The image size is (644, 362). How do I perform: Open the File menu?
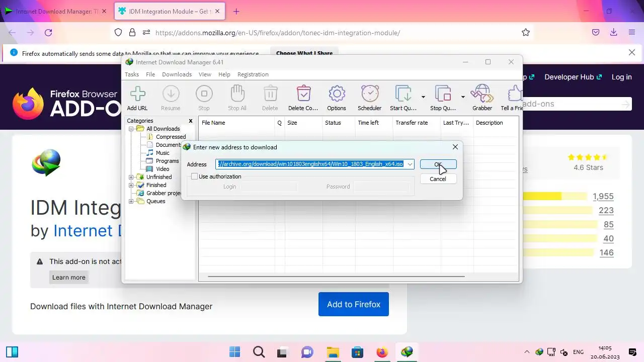click(x=150, y=74)
